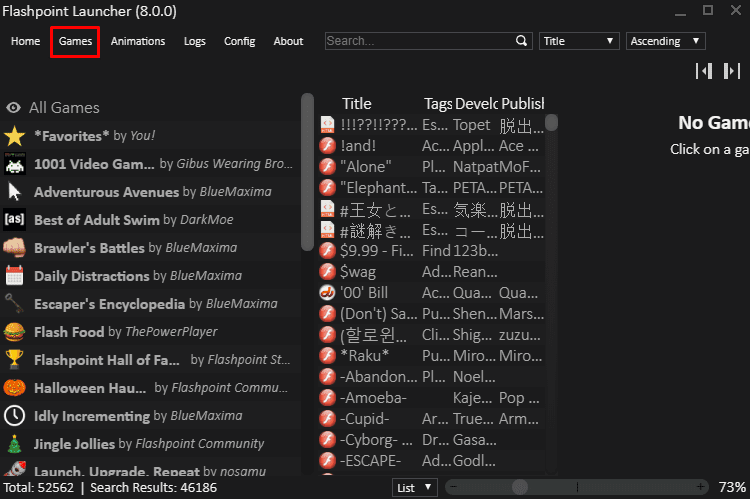Click the game list scrollbar thumb
The image size is (750, 499).
point(551,122)
